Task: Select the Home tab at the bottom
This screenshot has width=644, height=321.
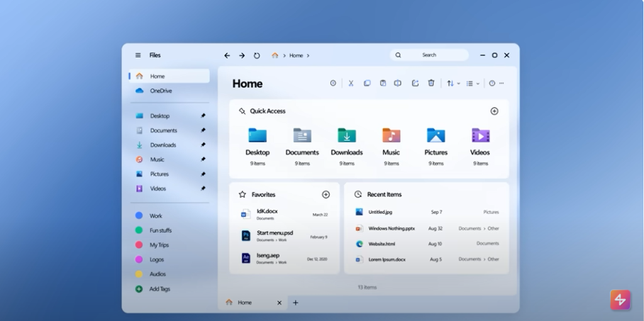Action: pyautogui.click(x=253, y=303)
